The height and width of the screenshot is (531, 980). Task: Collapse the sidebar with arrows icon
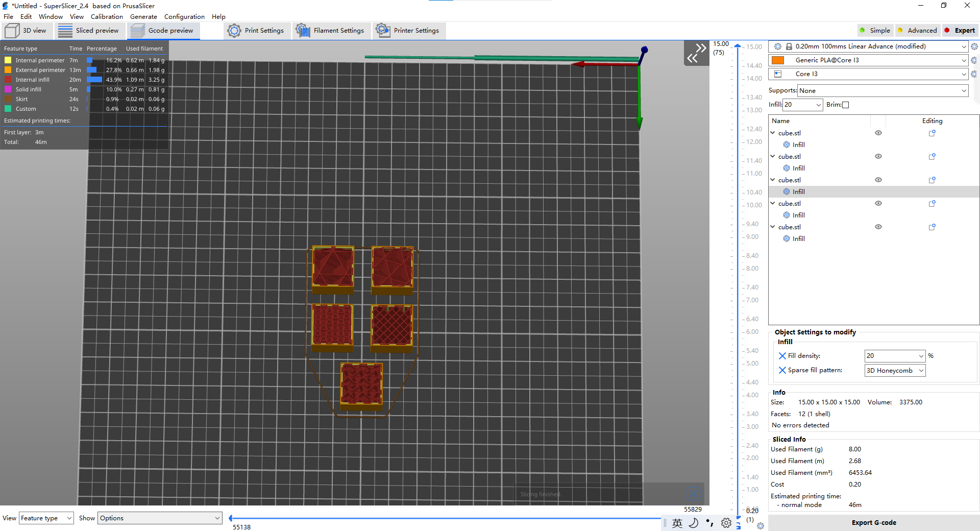[696, 53]
